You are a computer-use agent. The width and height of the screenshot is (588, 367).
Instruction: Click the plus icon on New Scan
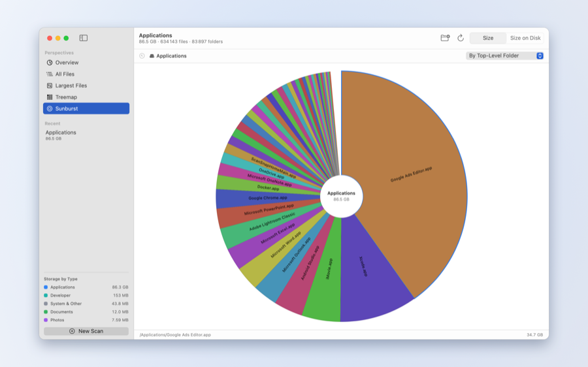72,331
